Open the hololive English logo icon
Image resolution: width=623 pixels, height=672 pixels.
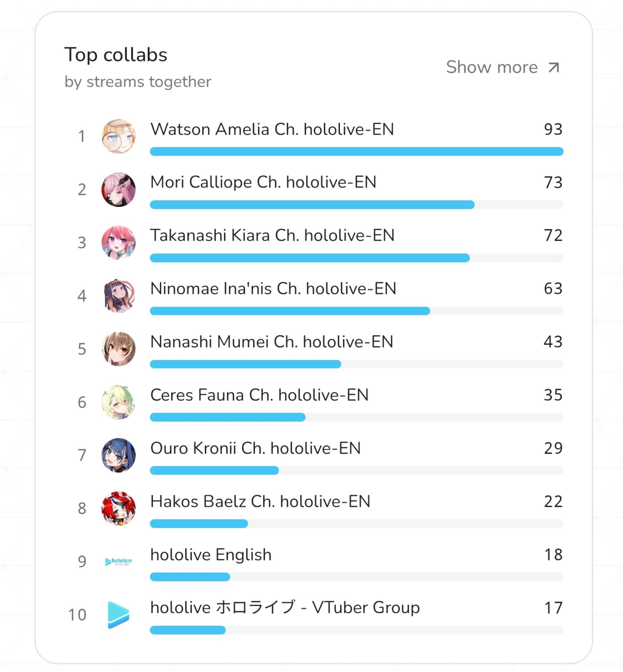(x=118, y=561)
